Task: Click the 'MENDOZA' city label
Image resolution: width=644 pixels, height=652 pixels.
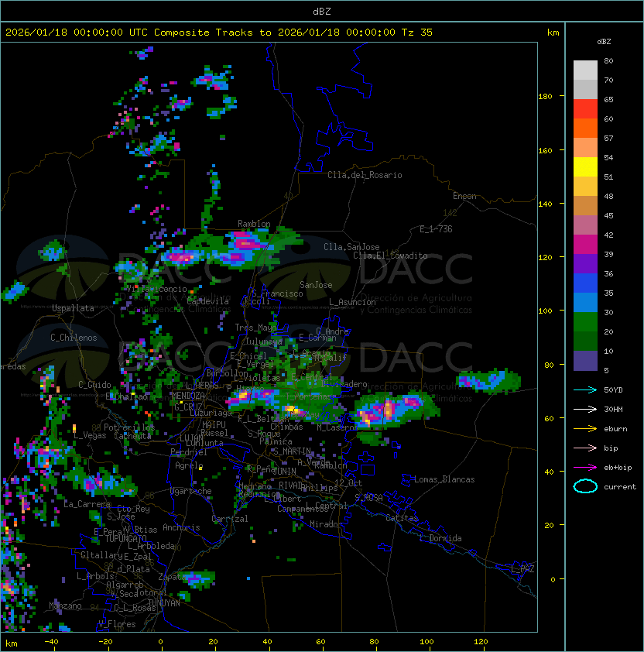Action: (188, 396)
